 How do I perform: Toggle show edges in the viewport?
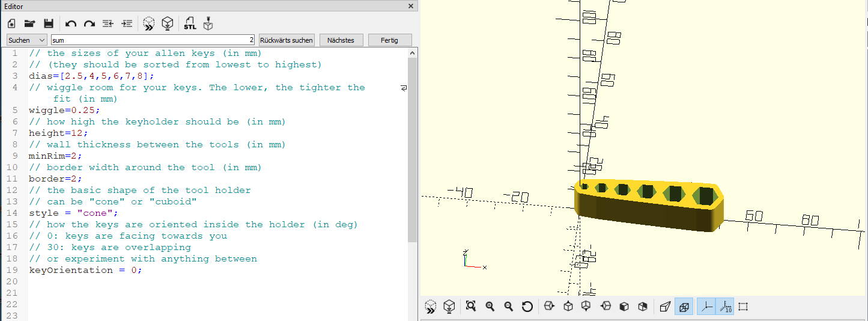pos(743,307)
